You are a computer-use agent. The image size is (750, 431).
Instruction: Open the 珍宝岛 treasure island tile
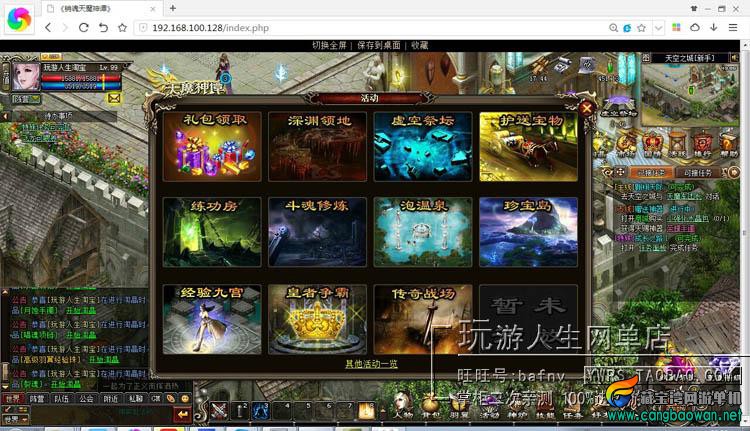[528, 232]
